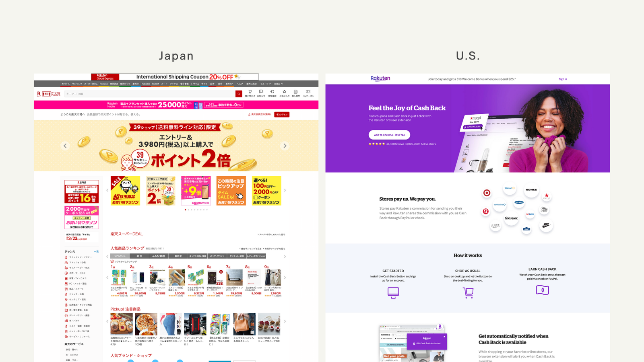Open purchase history document icon
Screen dimensions: 644x362
295,92
